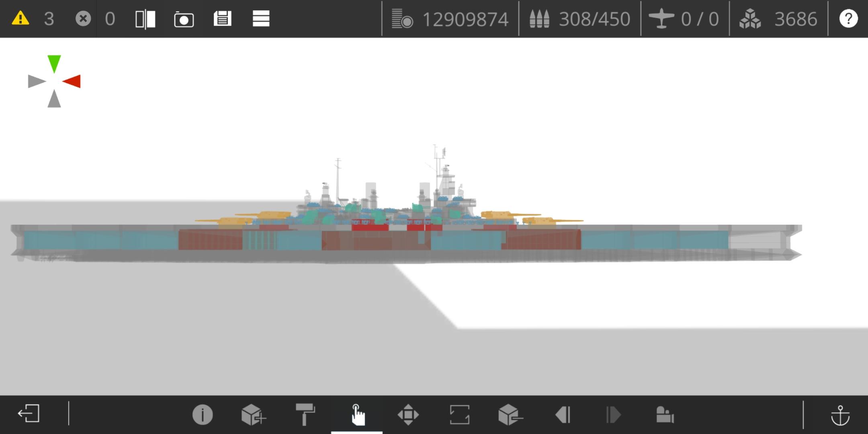
Task: Select the paint roller tool
Action: pos(305,414)
